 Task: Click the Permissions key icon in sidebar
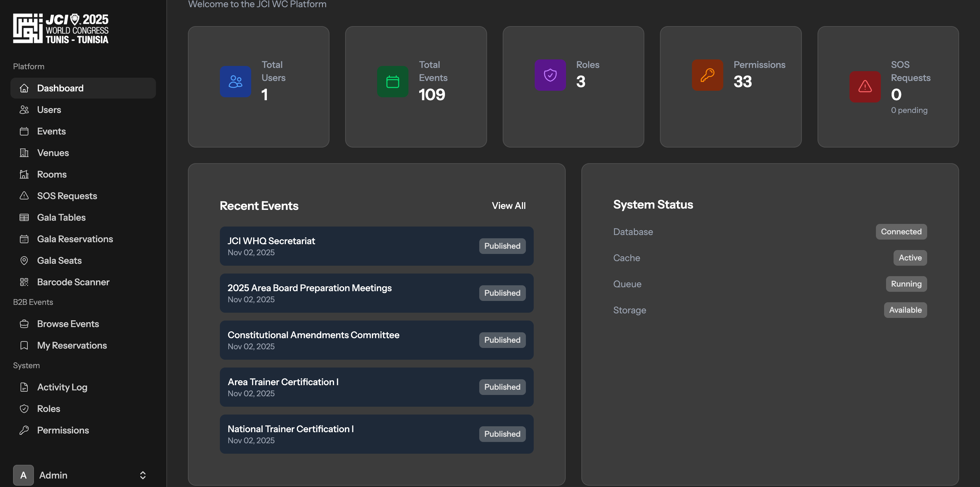(24, 430)
